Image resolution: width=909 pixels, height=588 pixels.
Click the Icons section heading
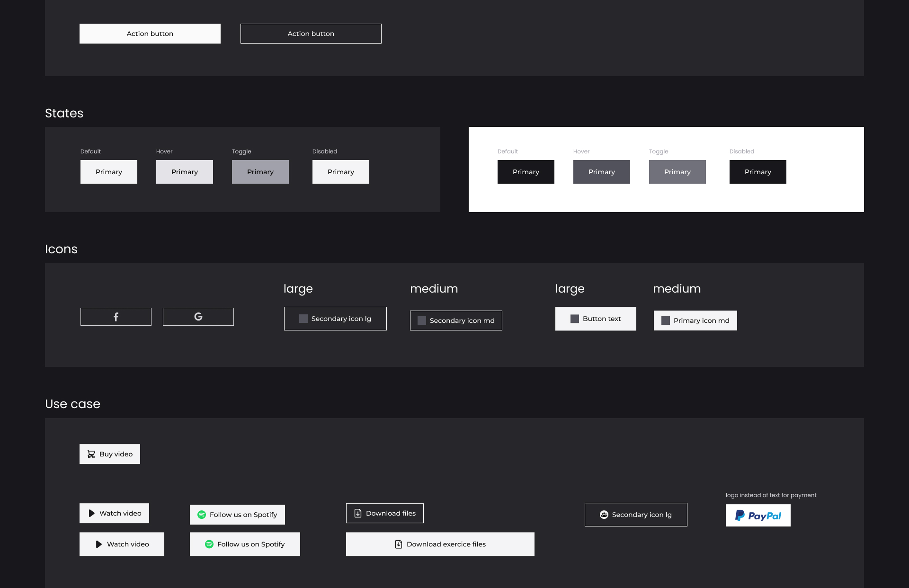pyautogui.click(x=61, y=249)
